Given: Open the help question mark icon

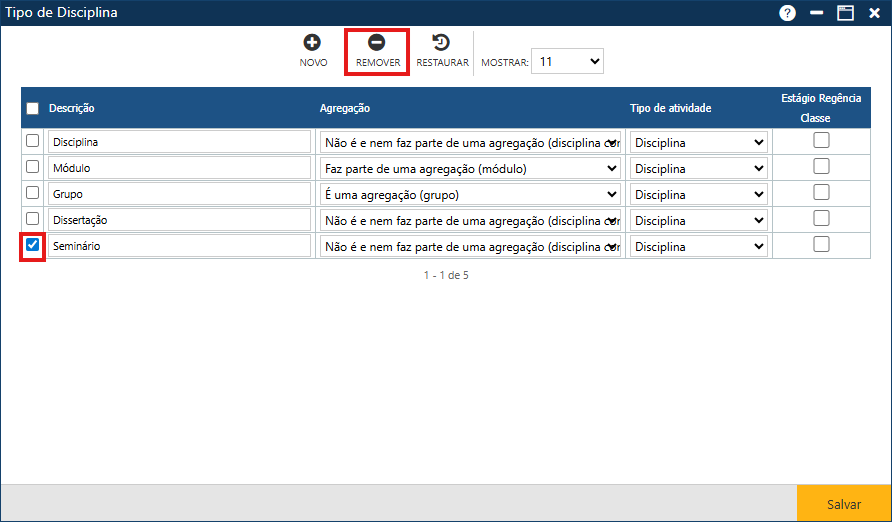Looking at the screenshot, I should click(x=787, y=13).
